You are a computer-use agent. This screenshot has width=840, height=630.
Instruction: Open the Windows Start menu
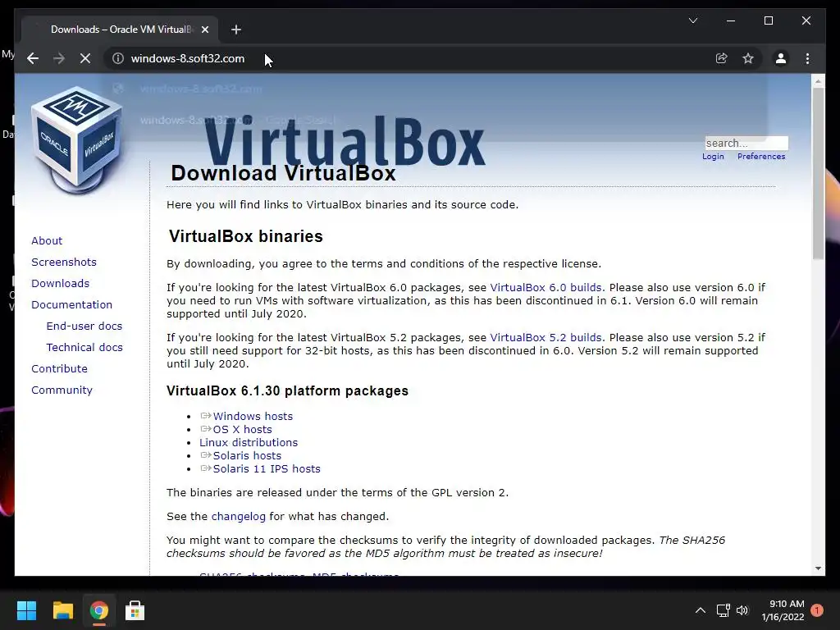coord(26,610)
